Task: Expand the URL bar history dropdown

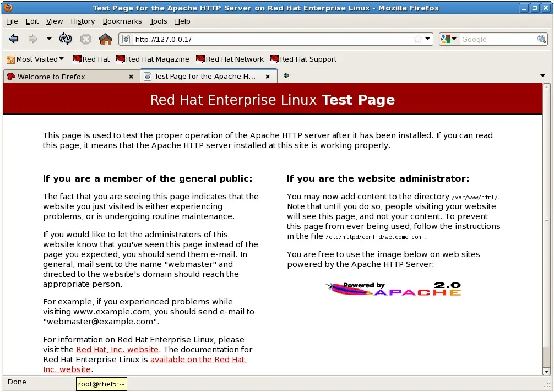Action: coord(428,39)
